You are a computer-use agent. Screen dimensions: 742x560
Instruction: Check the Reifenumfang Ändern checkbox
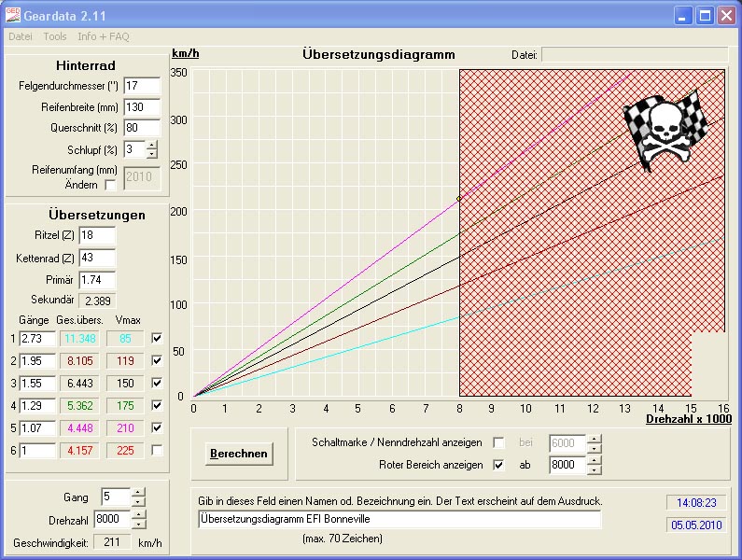(x=111, y=185)
